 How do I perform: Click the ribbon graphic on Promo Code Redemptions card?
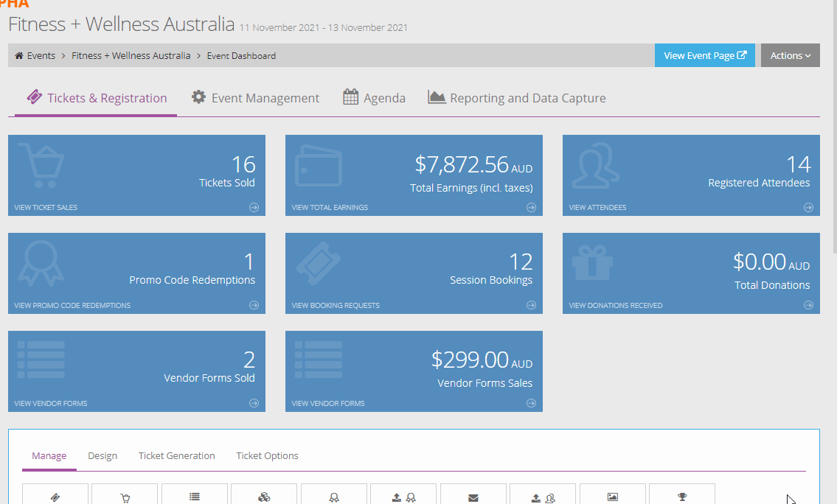pos(41,264)
